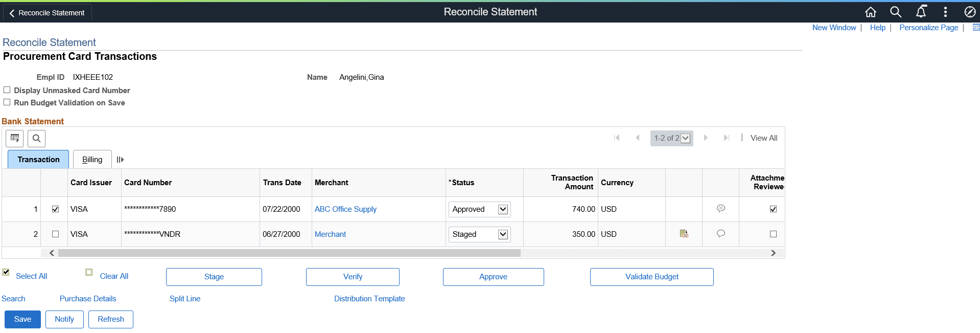
Task: Open comments icon for Merchant row
Action: pyautogui.click(x=721, y=234)
